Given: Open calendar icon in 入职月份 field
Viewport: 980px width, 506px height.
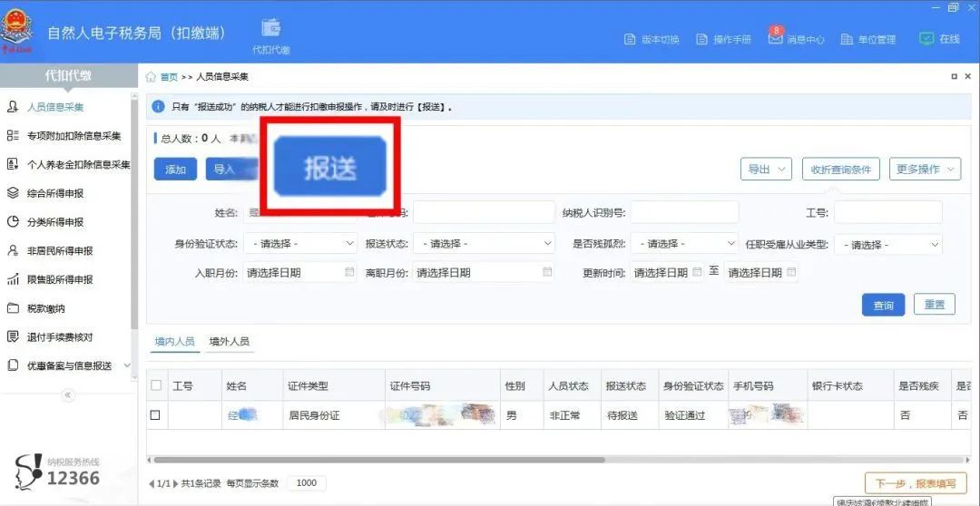Looking at the screenshot, I should click(348, 272).
